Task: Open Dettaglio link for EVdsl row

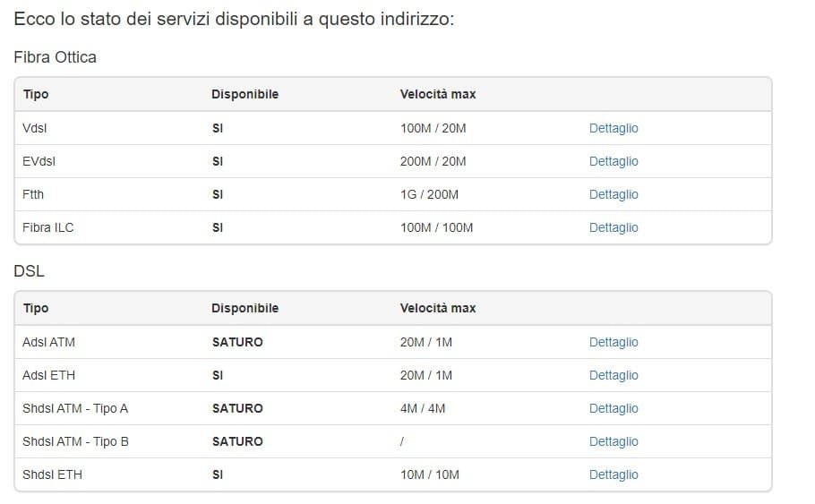Action: pyautogui.click(x=613, y=161)
